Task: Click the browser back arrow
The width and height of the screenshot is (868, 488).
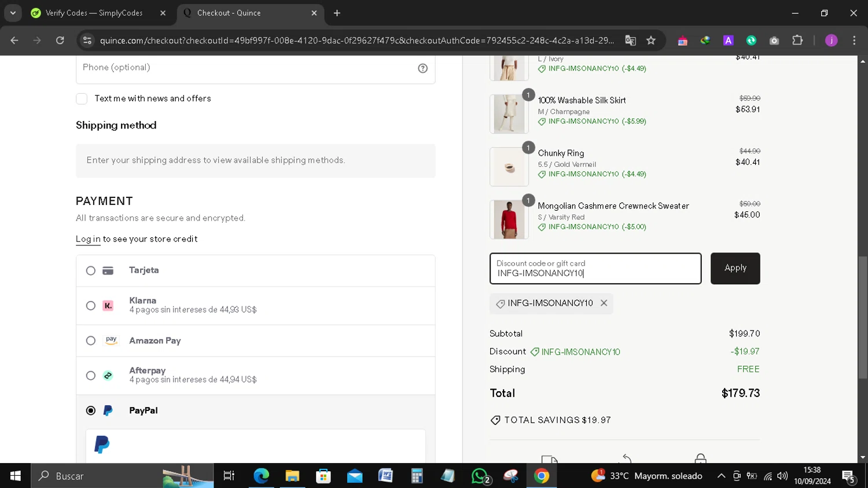Action: 14,41
